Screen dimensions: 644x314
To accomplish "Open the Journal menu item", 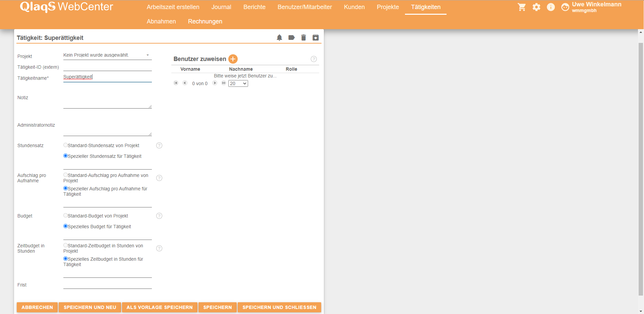I will (221, 7).
